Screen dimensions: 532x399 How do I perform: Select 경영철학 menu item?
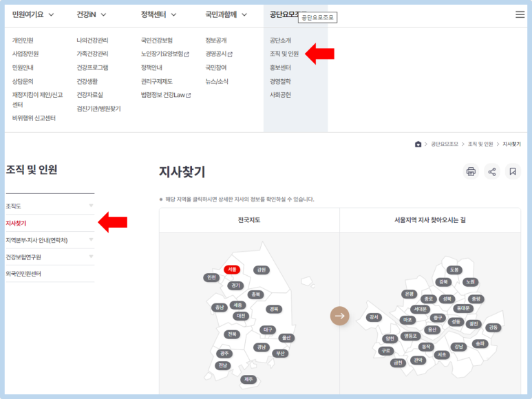tap(280, 81)
